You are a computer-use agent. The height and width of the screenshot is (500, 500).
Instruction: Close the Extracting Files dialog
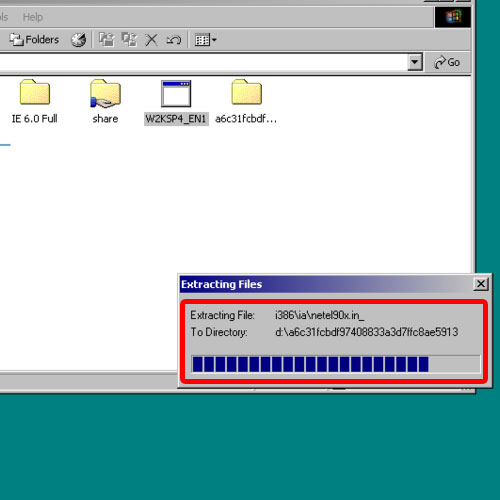(481, 284)
